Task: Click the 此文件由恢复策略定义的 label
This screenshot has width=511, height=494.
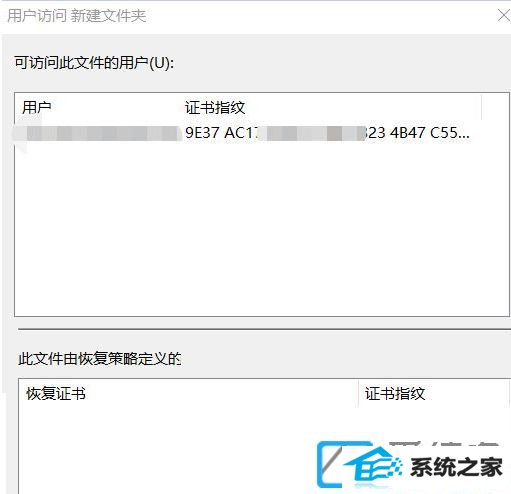Action: 99,359
